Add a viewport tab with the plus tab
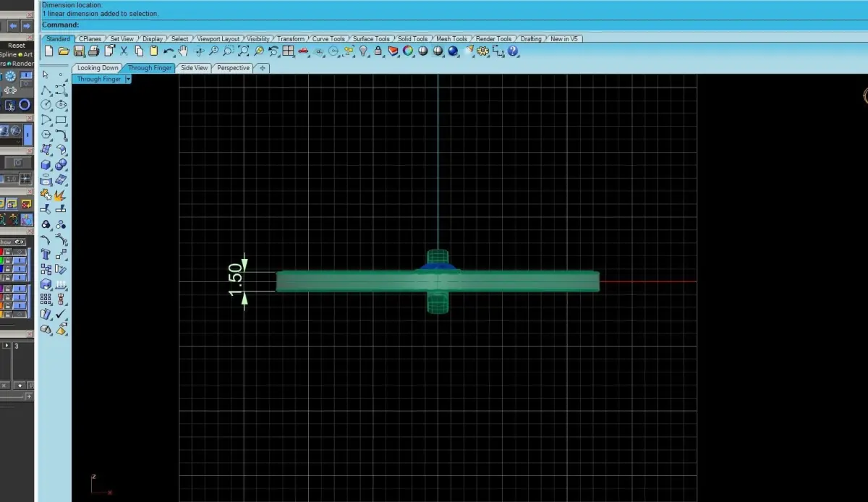Viewport: 868px width, 502px height. 262,68
